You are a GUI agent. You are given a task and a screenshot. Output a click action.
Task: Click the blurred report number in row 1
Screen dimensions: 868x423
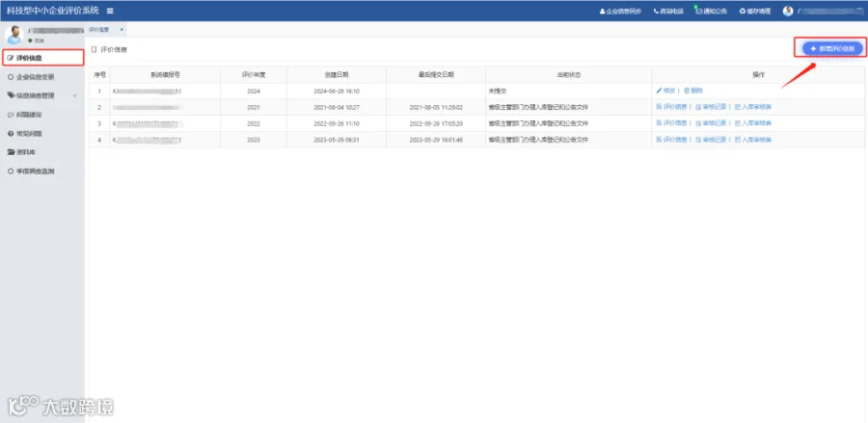pos(148,91)
